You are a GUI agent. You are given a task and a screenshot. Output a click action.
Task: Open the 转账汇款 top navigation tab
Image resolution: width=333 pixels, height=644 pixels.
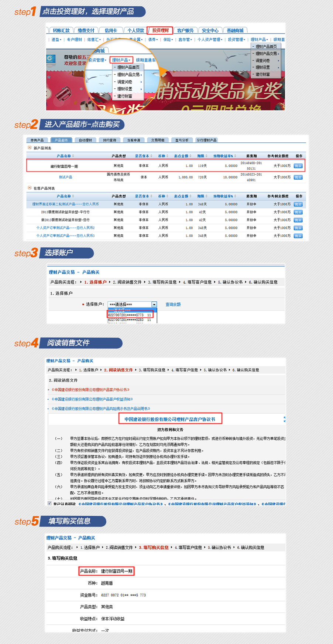tap(61, 30)
